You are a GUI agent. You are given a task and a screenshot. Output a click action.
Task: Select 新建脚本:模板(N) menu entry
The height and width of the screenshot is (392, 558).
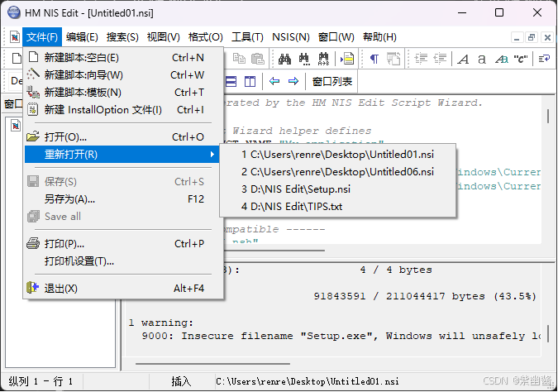[x=123, y=93]
